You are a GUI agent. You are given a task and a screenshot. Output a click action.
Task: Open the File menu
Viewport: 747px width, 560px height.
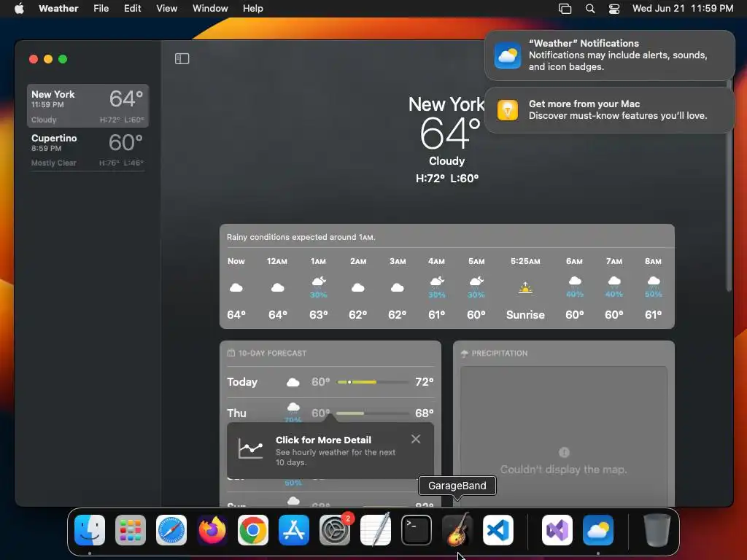coord(101,8)
